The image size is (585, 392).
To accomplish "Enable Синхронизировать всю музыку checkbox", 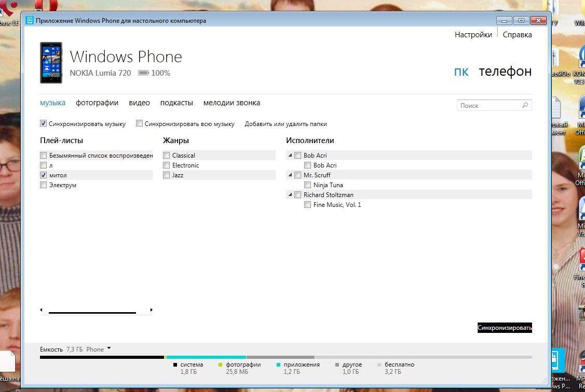I will tap(139, 124).
